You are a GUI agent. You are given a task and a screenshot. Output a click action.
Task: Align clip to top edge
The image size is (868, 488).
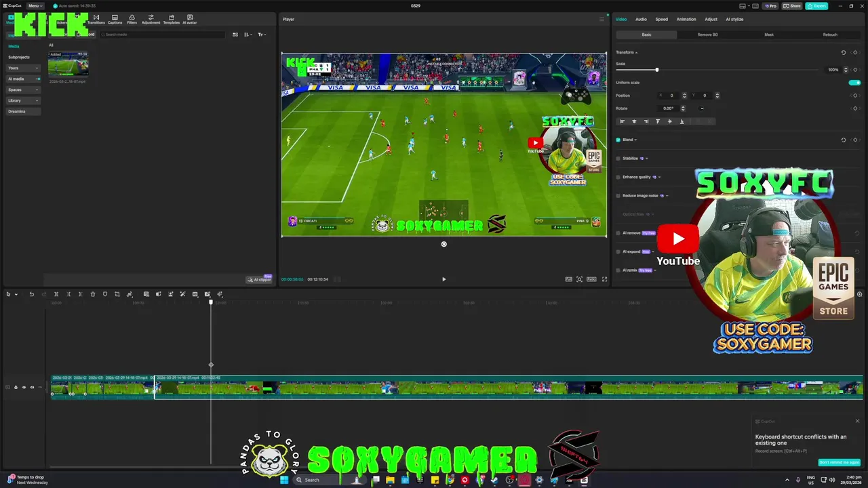[x=658, y=121]
